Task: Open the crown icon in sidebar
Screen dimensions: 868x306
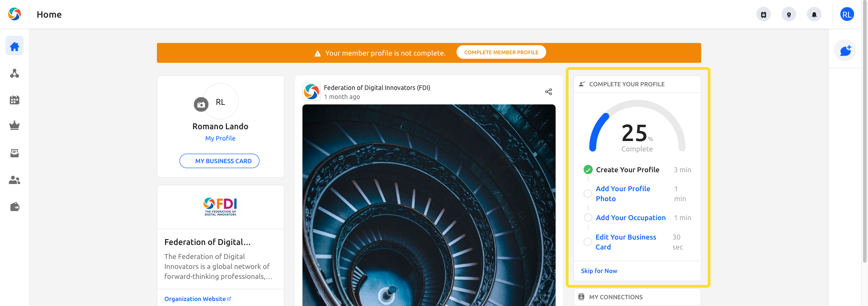Action: [x=14, y=126]
